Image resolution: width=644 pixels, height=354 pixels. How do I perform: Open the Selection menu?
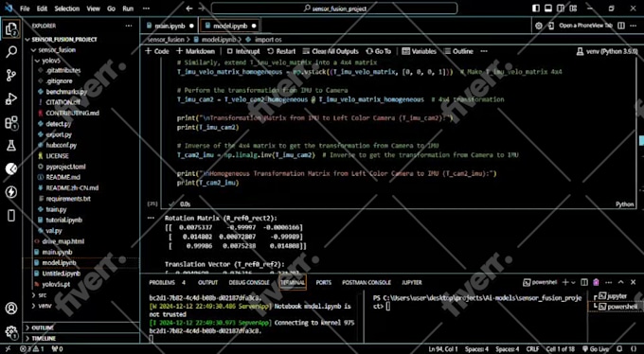[67, 9]
